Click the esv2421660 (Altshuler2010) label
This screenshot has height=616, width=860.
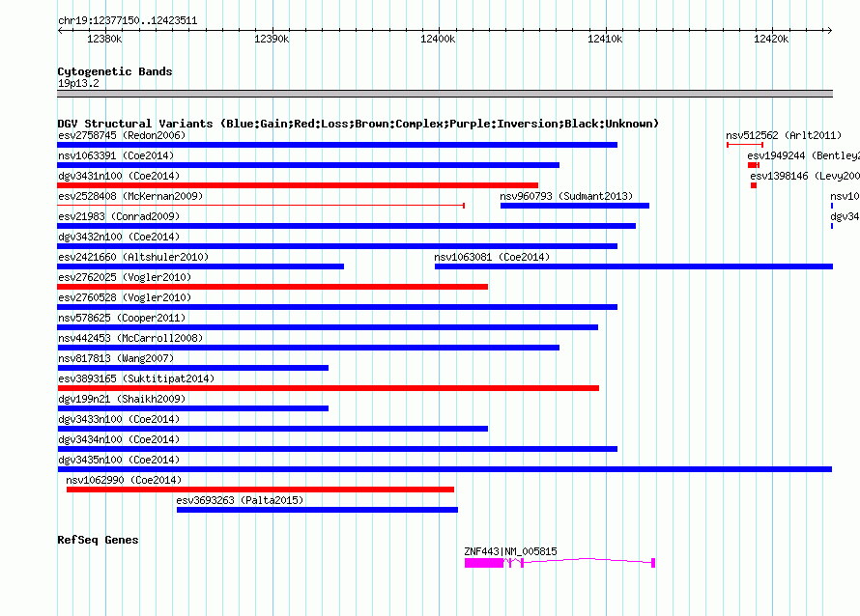point(133,257)
